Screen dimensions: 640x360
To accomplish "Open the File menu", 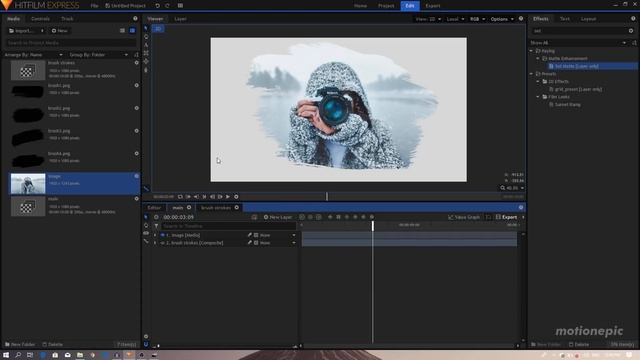I will (x=94, y=6).
